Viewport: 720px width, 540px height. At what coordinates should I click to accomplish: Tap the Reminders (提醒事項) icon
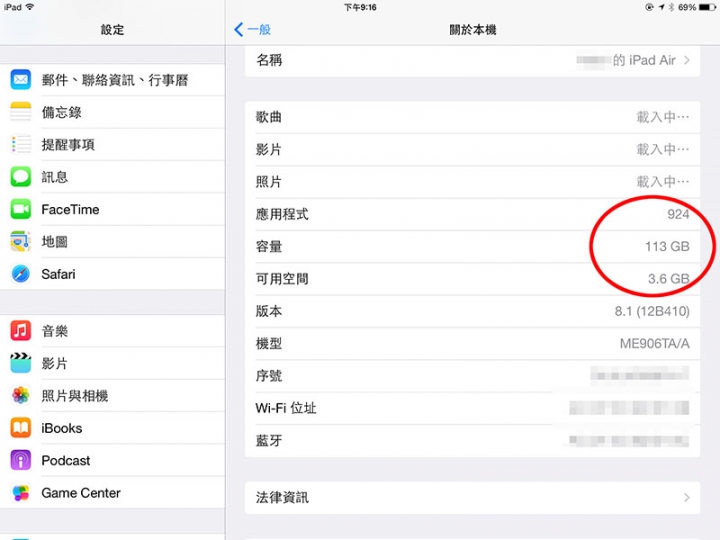tap(21, 145)
